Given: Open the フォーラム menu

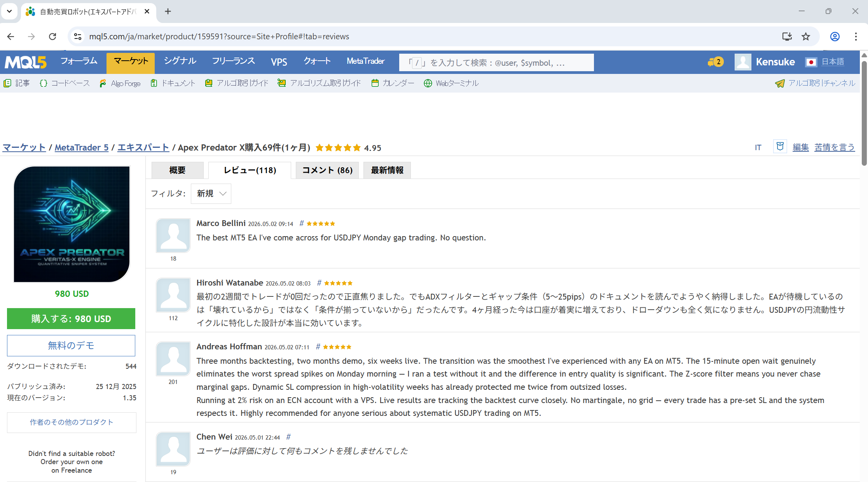Looking at the screenshot, I should tap(79, 61).
